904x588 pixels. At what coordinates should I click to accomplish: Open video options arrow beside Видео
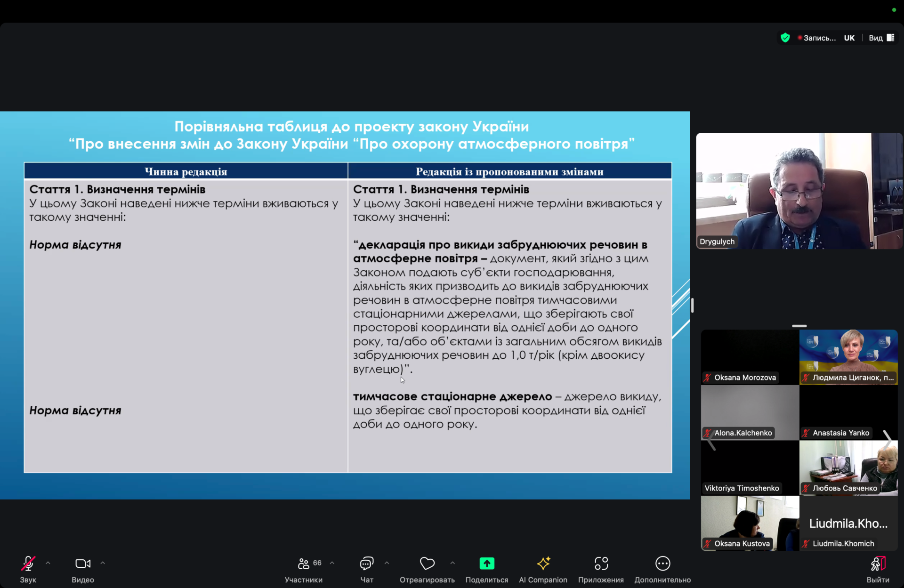tap(103, 563)
